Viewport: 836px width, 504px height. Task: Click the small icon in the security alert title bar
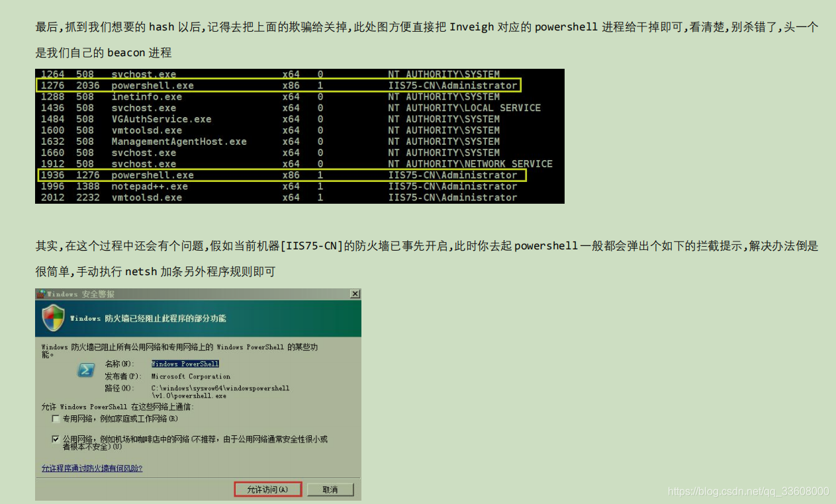pos(40,294)
